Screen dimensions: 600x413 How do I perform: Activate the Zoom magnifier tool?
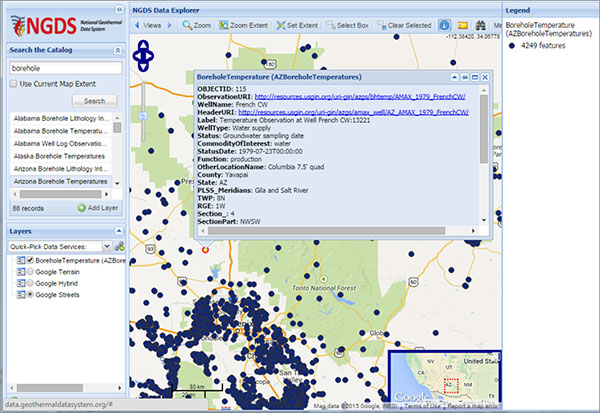point(197,25)
